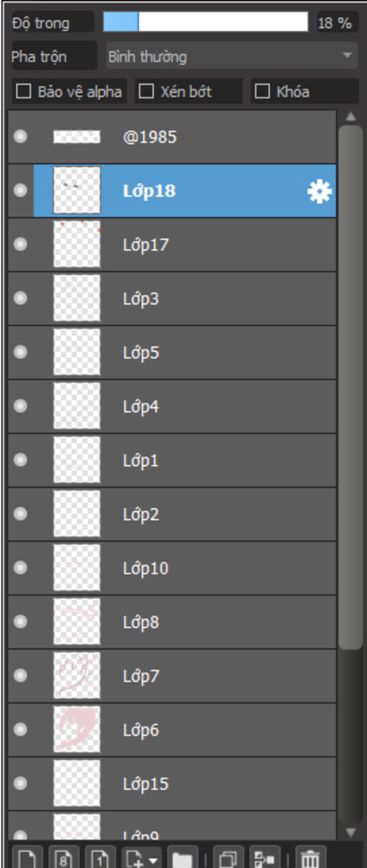
Task: Open Lớp18 layer settings gear
Action: click(x=319, y=192)
